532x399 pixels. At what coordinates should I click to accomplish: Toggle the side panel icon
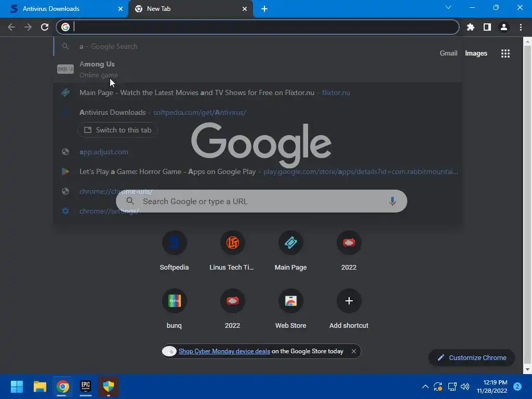[487, 27]
